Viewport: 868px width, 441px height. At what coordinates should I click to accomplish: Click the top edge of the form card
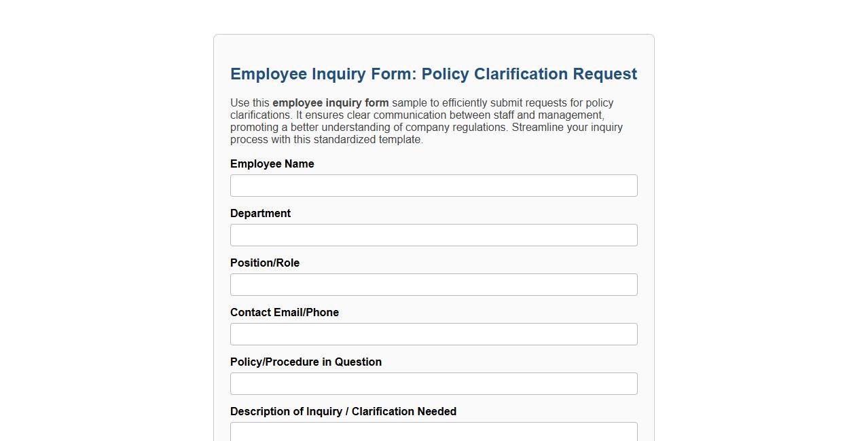[x=433, y=35]
